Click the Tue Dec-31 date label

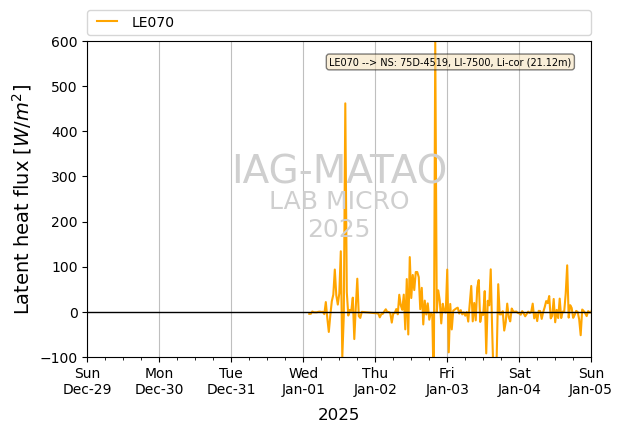tap(231, 381)
